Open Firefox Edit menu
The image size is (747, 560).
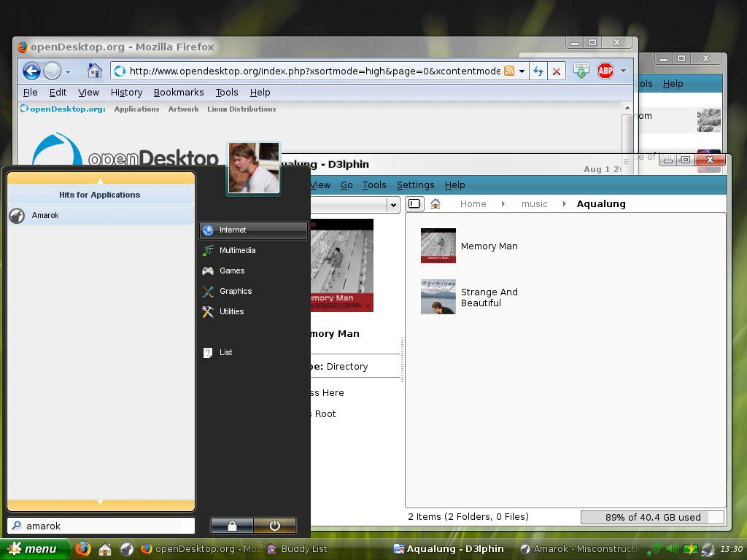click(x=58, y=93)
